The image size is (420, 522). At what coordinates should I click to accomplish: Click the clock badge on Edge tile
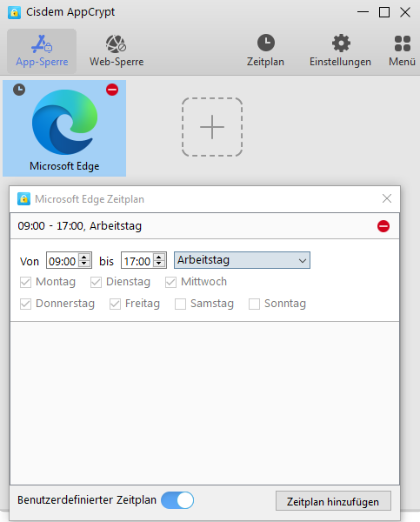pyautogui.click(x=19, y=90)
